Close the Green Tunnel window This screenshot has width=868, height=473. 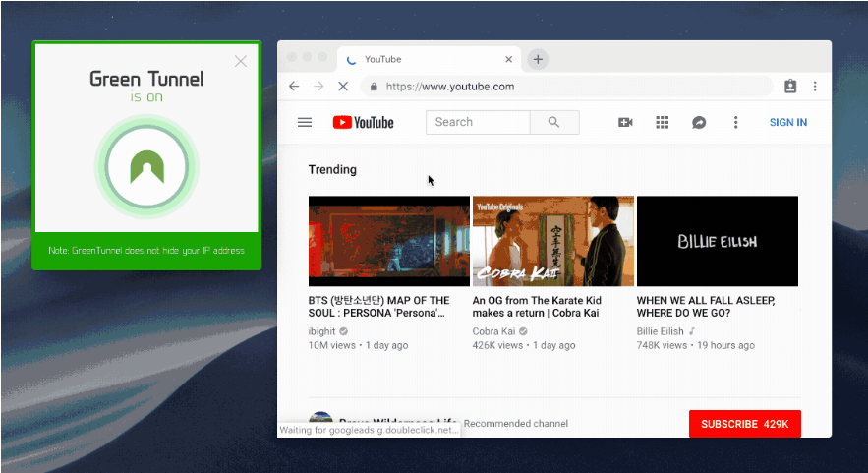240,61
